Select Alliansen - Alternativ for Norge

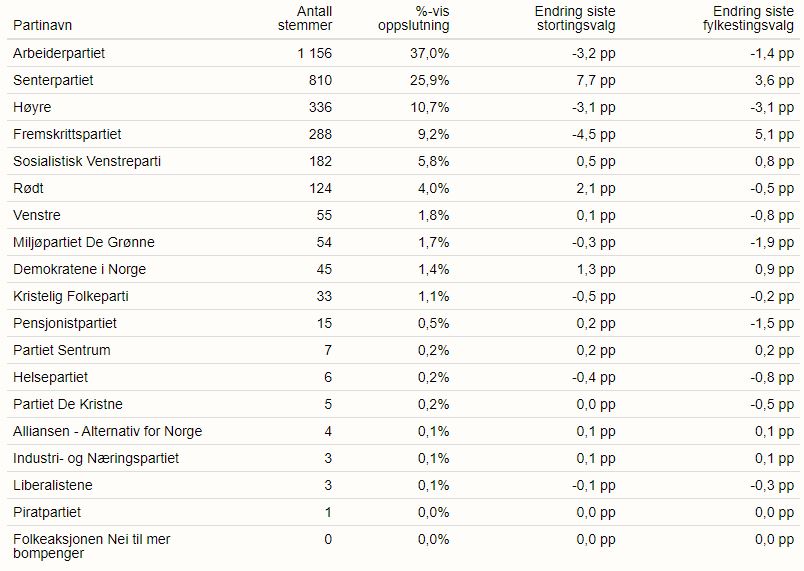point(108,432)
